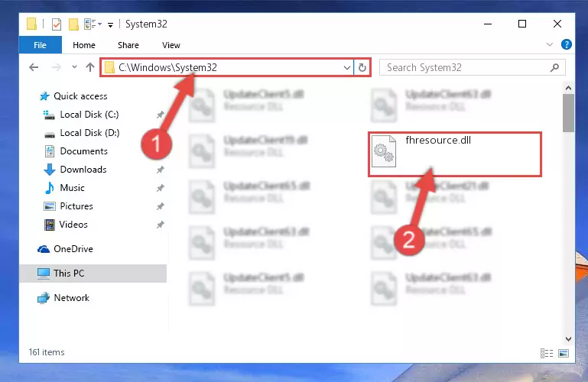Switch to Details view using status bar icon
This screenshot has width=588, height=382.
[x=547, y=353]
